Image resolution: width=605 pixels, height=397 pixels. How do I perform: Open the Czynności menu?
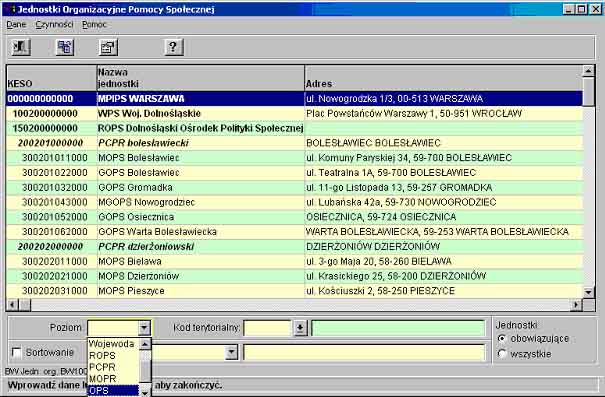[54, 24]
